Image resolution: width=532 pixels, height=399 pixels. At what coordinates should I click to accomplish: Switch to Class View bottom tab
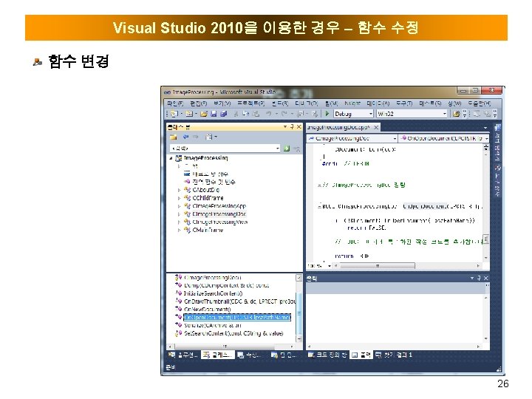coord(217,355)
